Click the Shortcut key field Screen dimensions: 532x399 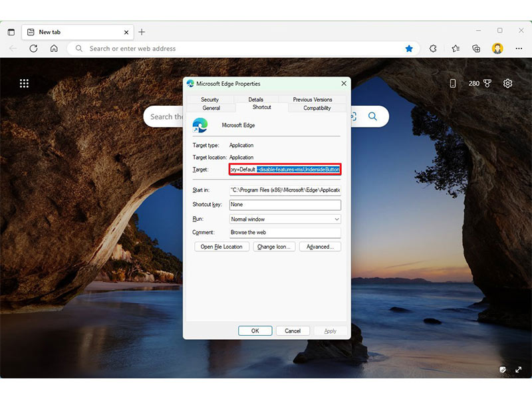pos(285,205)
